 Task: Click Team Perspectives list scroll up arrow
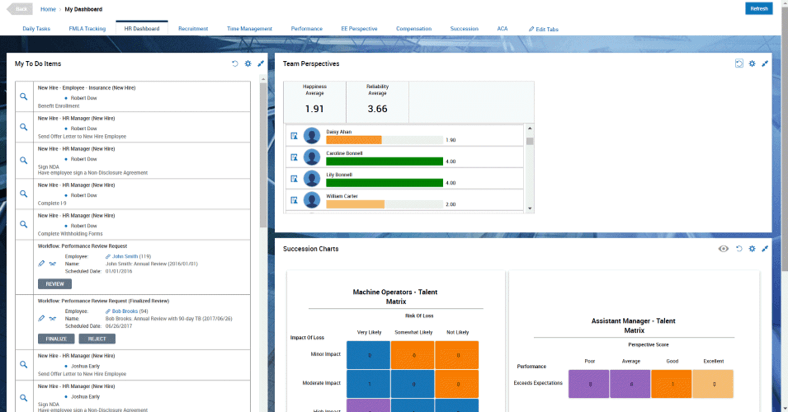coord(530,129)
